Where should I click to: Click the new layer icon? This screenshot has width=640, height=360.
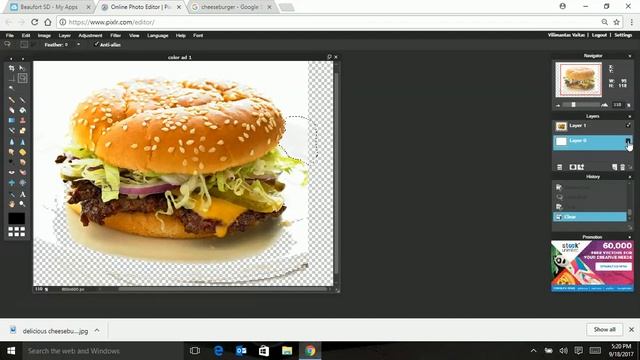614,167
